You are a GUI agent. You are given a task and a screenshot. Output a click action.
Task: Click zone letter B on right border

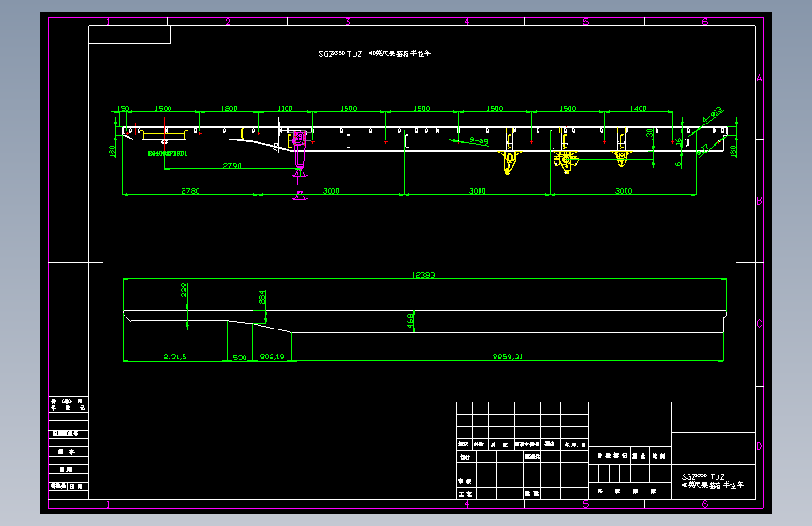[760, 201]
